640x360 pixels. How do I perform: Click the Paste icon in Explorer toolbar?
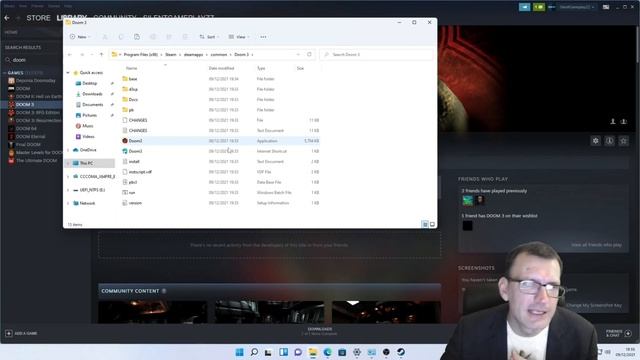click(x=137, y=37)
